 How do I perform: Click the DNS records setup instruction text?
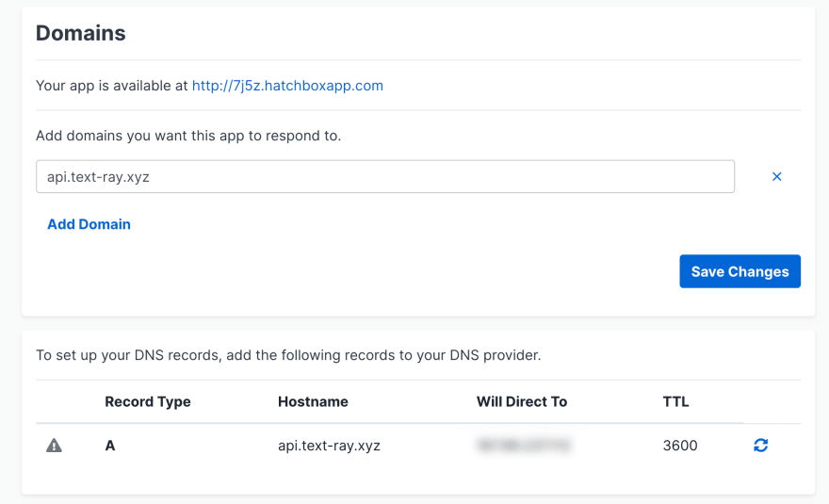click(x=288, y=355)
